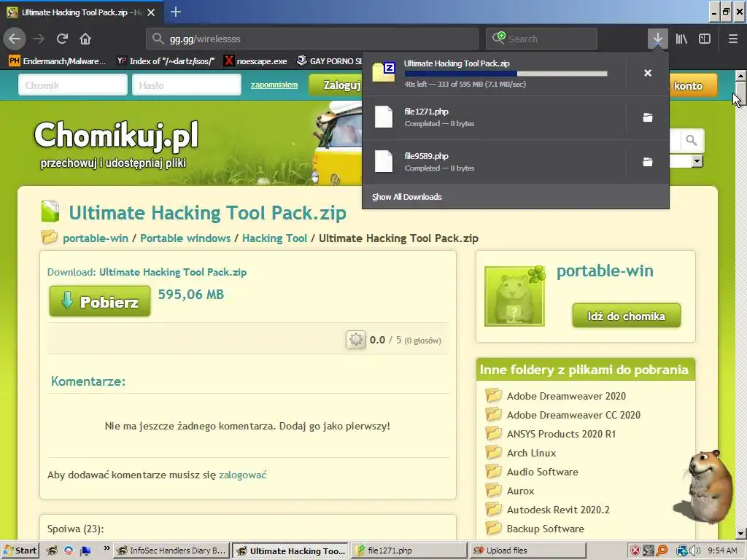Open the Audio Software folder link

coord(542,472)
